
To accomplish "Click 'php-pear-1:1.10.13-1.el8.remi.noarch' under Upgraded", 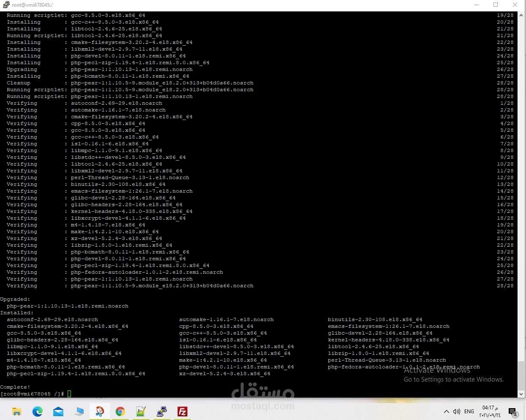I will (68, 306).
